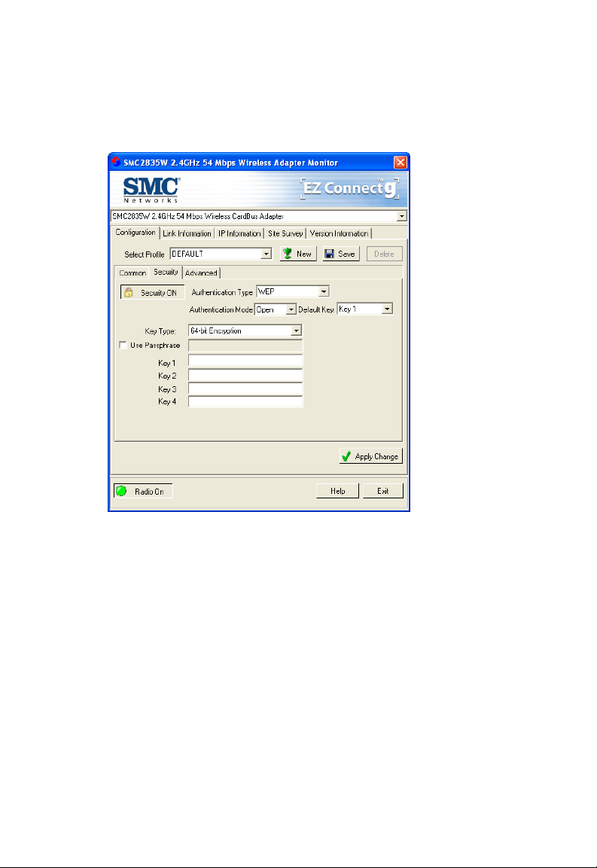Switch to the Link Information tab
Screen dimensions: 597x868
187,233
